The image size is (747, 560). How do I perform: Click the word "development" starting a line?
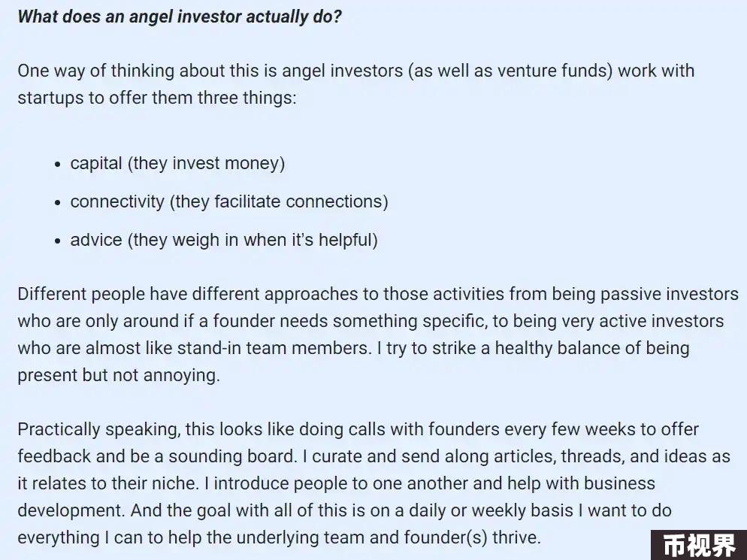pyautogui.click(x=71, y=511)
